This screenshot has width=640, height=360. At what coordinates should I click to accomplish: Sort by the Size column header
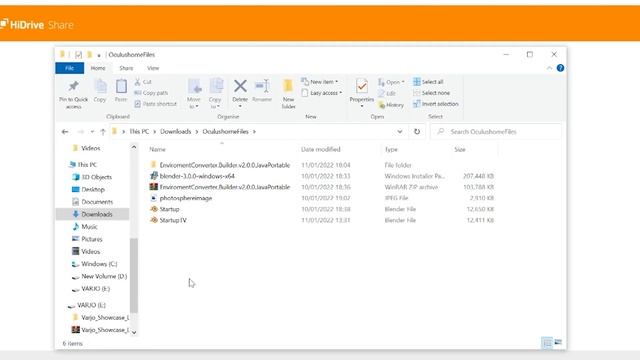coord(460,149)
